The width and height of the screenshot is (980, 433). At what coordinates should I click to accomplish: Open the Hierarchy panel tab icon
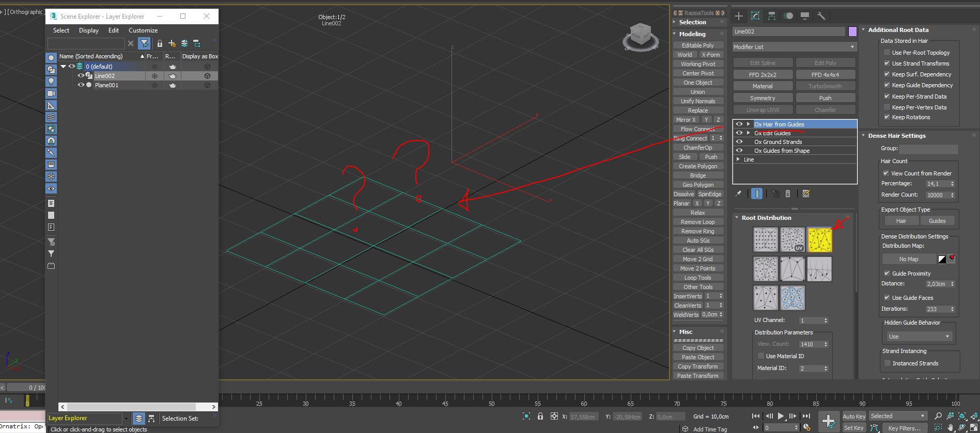[771, 16]
